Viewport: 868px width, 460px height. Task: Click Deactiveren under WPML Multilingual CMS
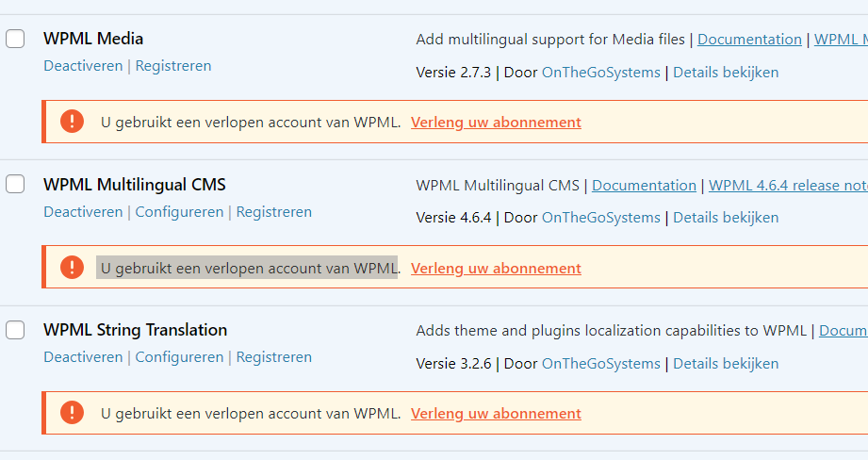(x=83, y=212)
